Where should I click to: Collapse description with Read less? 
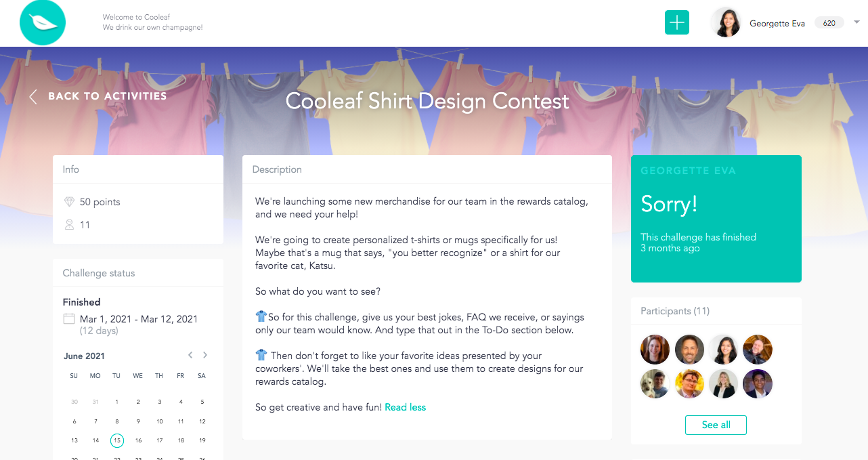[x=406, y=407]
